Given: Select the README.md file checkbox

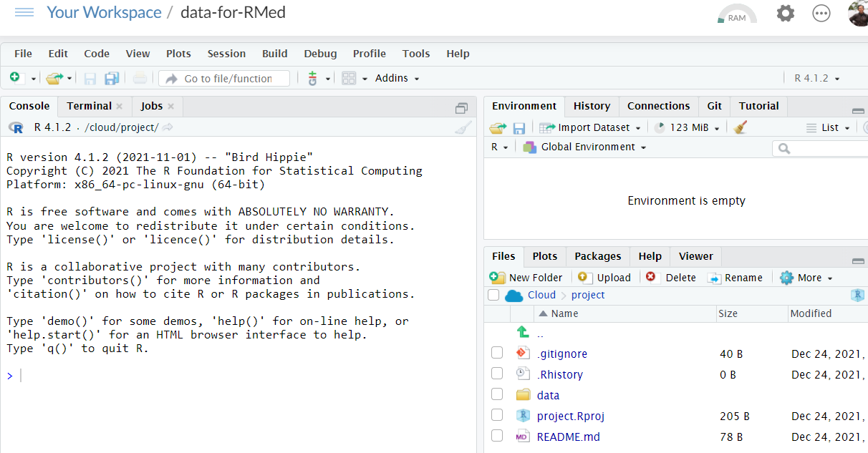Looking at the screenshot, I should click(497, 437).
